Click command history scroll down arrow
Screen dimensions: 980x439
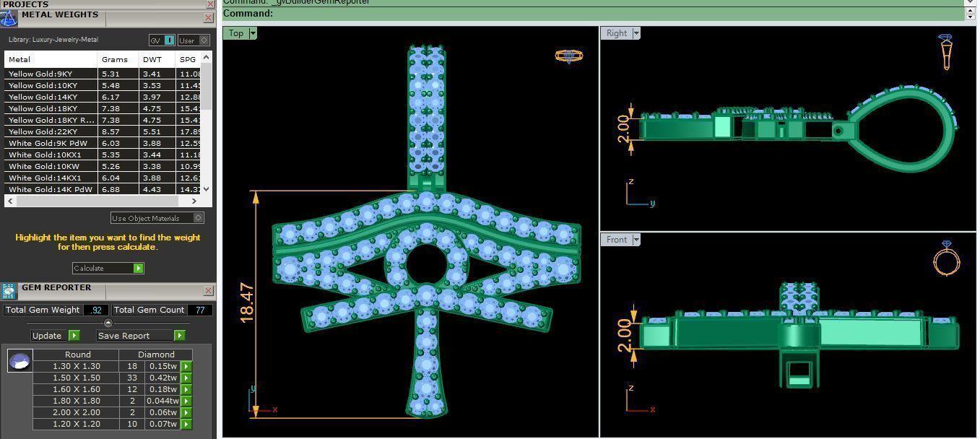click(x=970, y=17)
